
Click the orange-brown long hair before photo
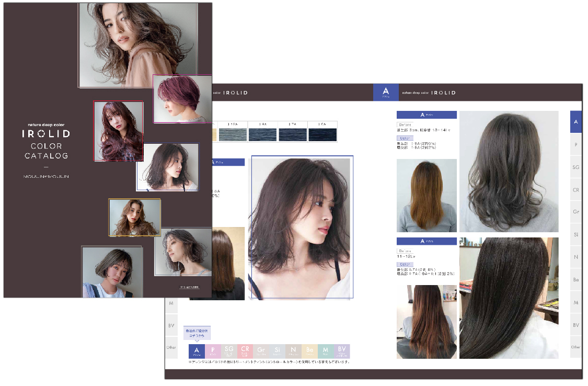tap(426, 196)
